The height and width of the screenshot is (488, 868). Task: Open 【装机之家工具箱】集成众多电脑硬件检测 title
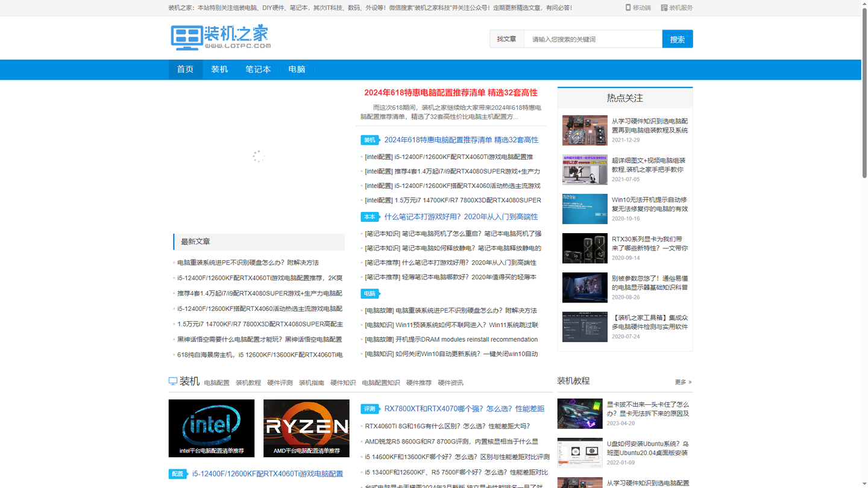coord(650,322)
